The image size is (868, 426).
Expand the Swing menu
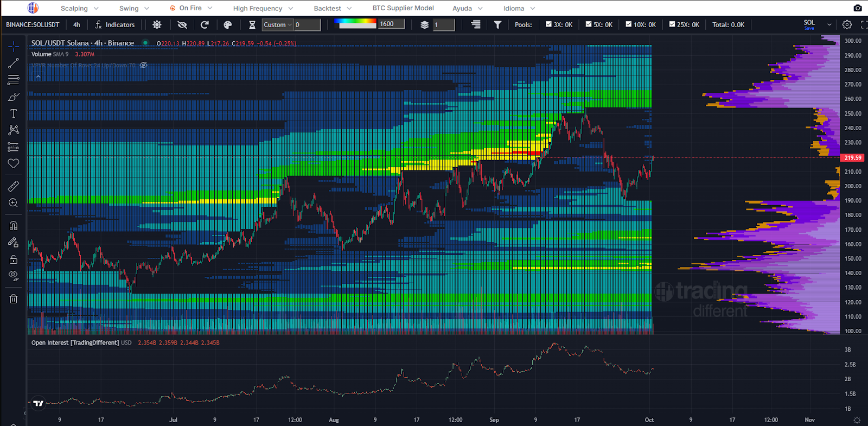tap(134, 8)
